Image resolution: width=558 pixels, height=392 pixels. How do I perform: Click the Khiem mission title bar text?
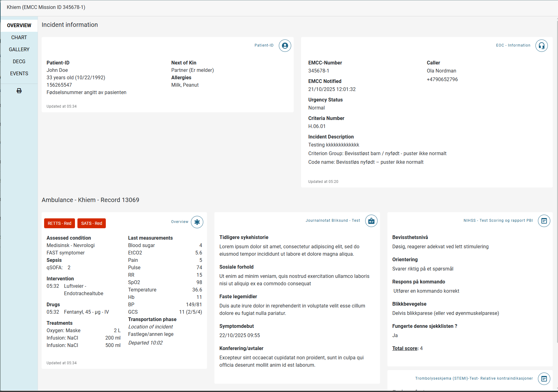tap(46, 7)
